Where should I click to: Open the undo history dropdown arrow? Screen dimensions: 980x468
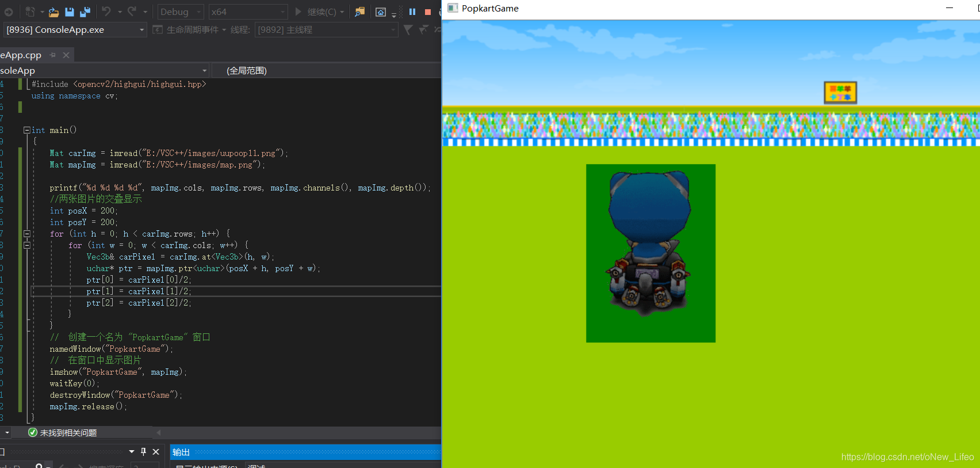[120, 12]
